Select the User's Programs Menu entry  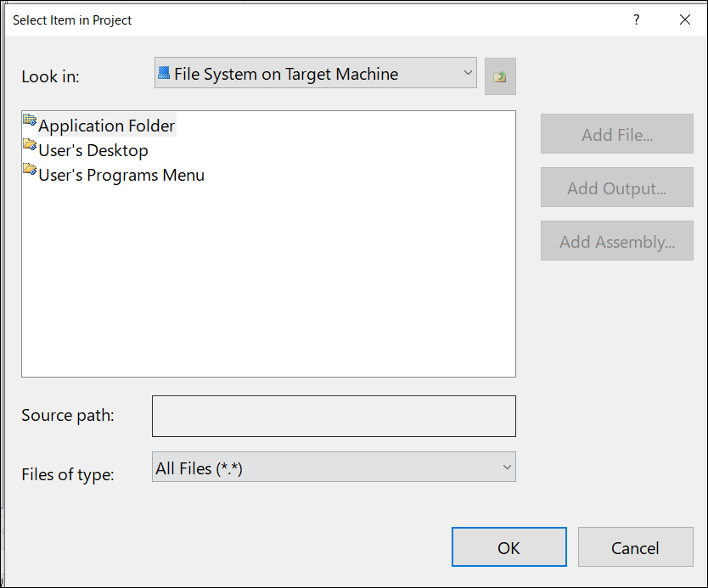click(x=121, y=175)
